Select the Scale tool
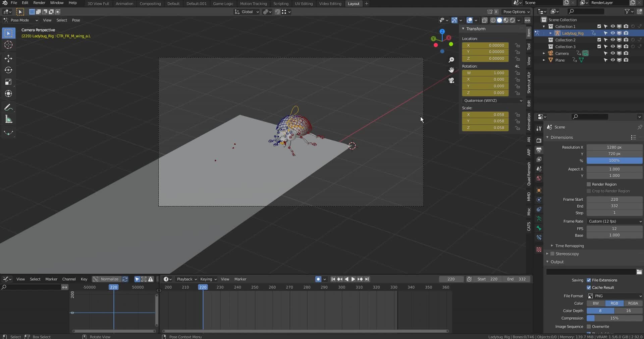This screenshot has width=644, height=339. [8, 82]
